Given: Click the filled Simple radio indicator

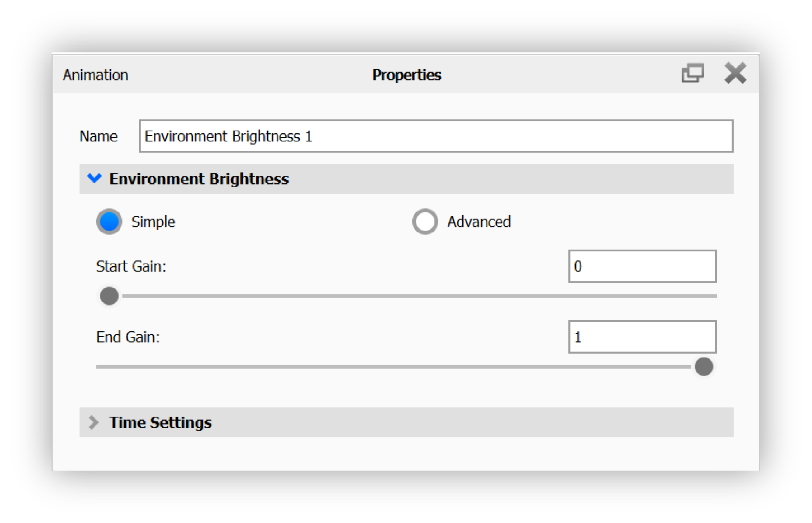Looking at the screenshot, I should 109,221.
